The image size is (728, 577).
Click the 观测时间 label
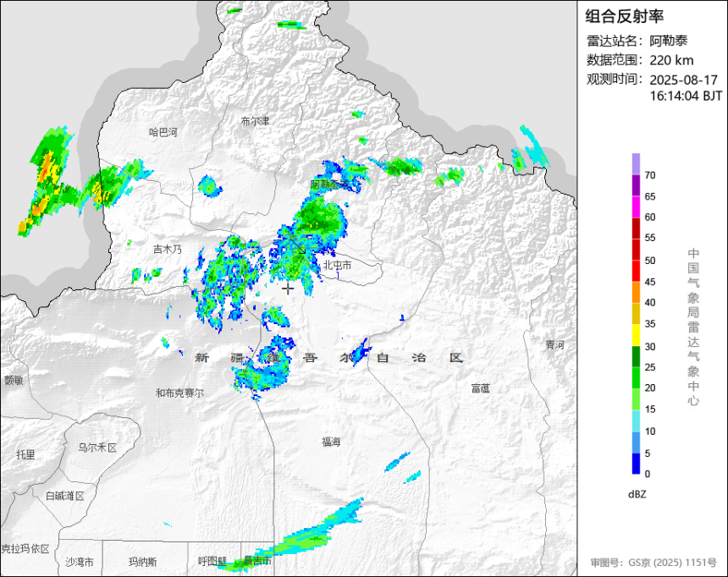tap(615, 80)
